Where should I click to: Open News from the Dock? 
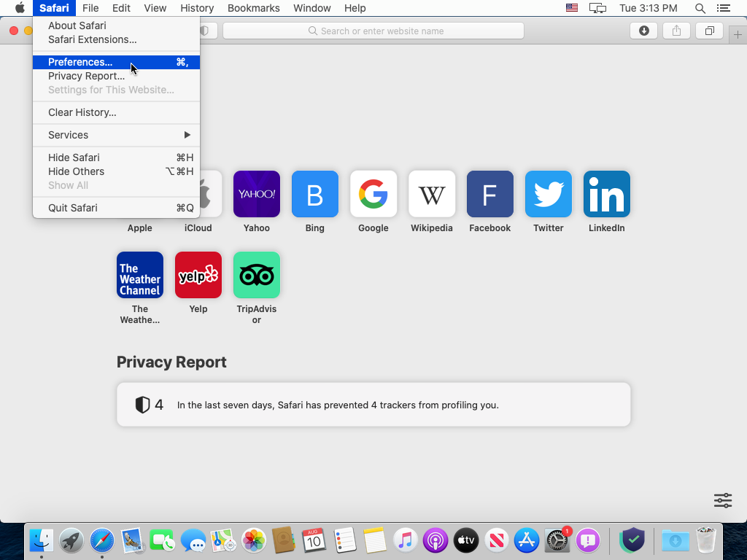[x=496, y=540]
